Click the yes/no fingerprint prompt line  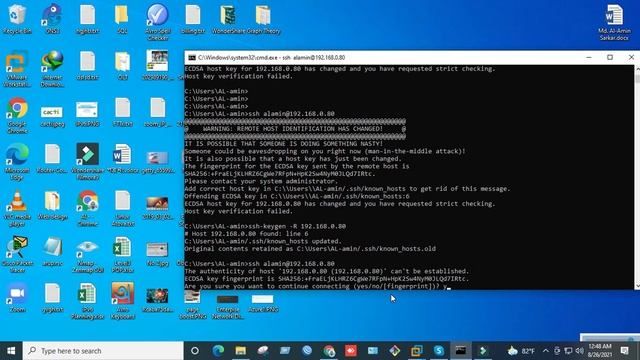(317, 286)
